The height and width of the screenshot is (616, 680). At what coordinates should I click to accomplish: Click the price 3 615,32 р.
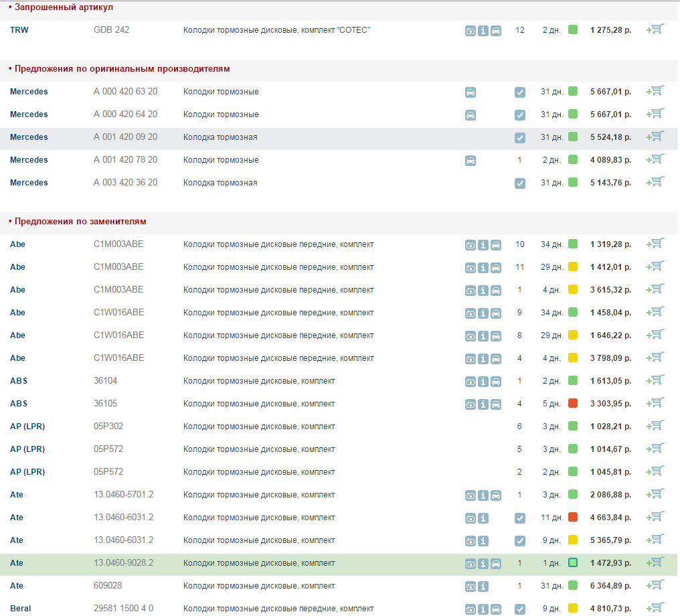(x=610, y=290)
